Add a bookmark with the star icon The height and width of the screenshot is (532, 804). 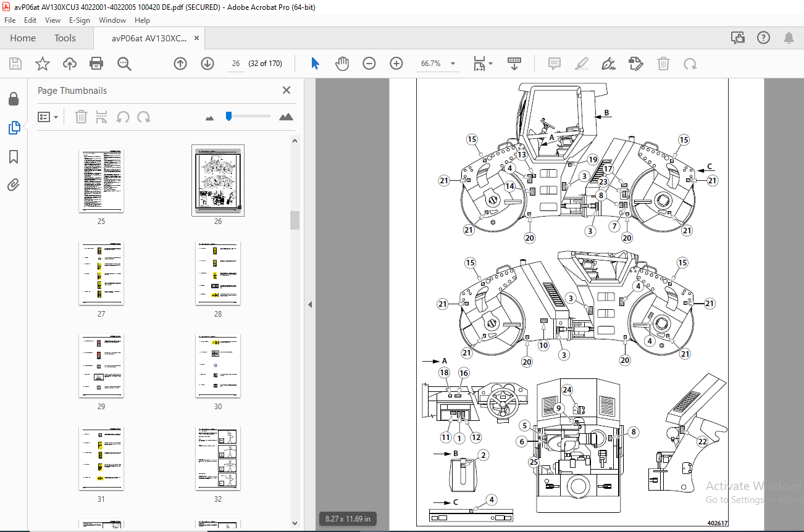pos(42,64)
